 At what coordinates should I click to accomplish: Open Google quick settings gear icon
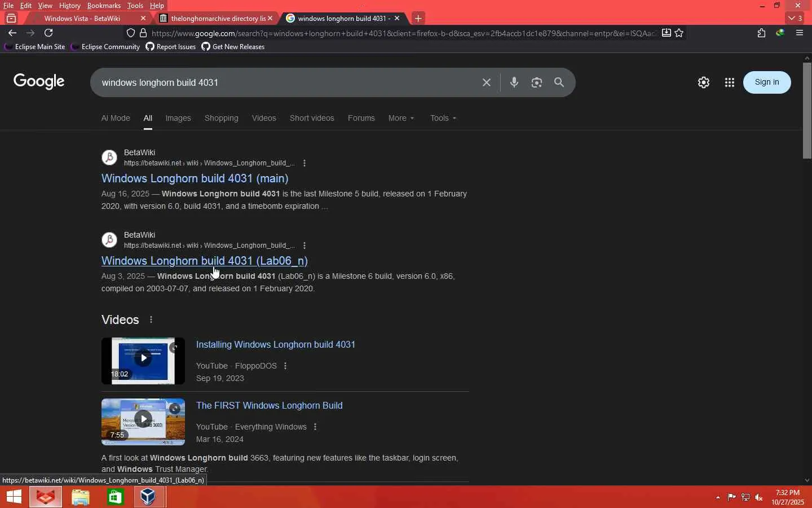(x=704, y=82)
